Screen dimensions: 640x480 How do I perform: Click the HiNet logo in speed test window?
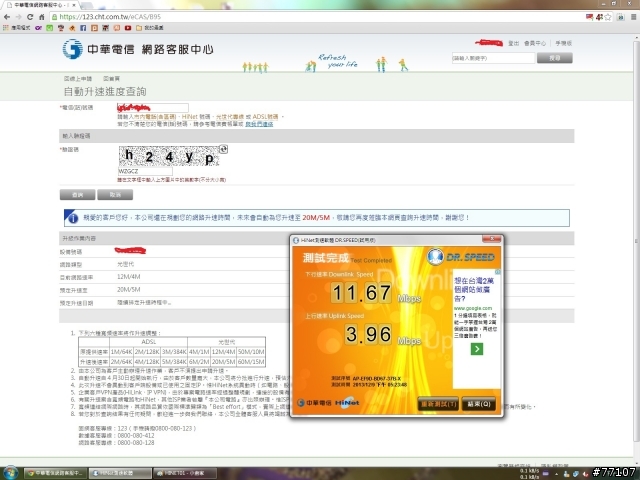click(347, 402)
